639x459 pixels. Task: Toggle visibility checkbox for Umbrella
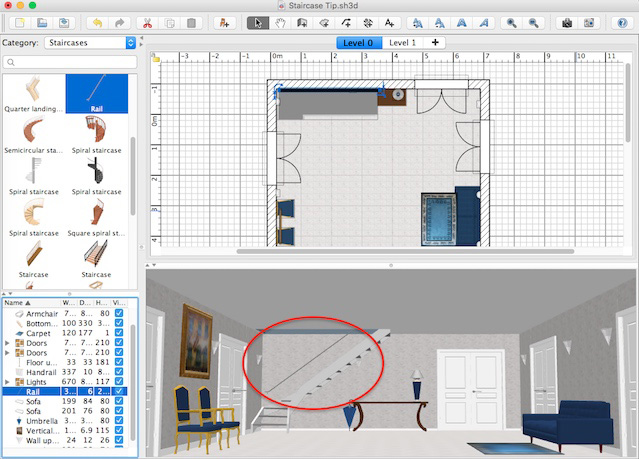coord(119,419)
